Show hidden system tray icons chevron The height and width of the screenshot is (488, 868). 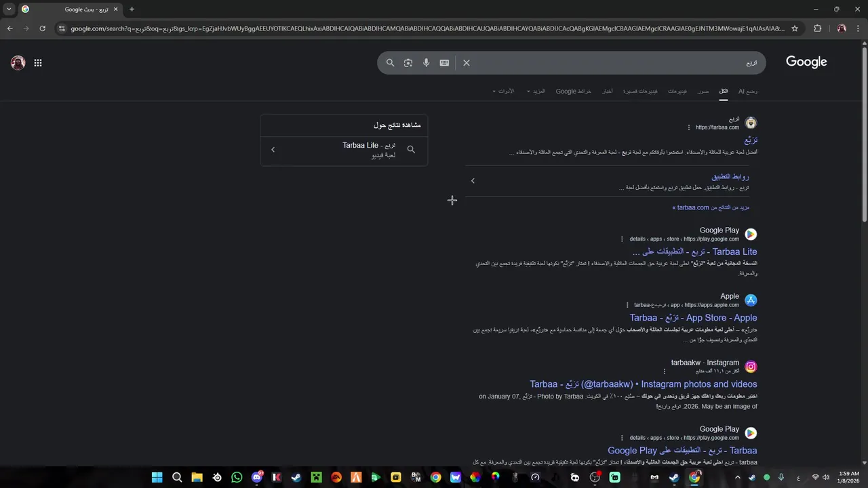[x=738, y=477]
